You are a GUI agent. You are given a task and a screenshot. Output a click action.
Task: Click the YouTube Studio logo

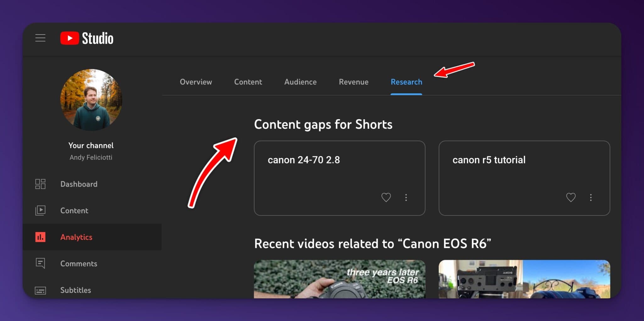coord(87,38)
